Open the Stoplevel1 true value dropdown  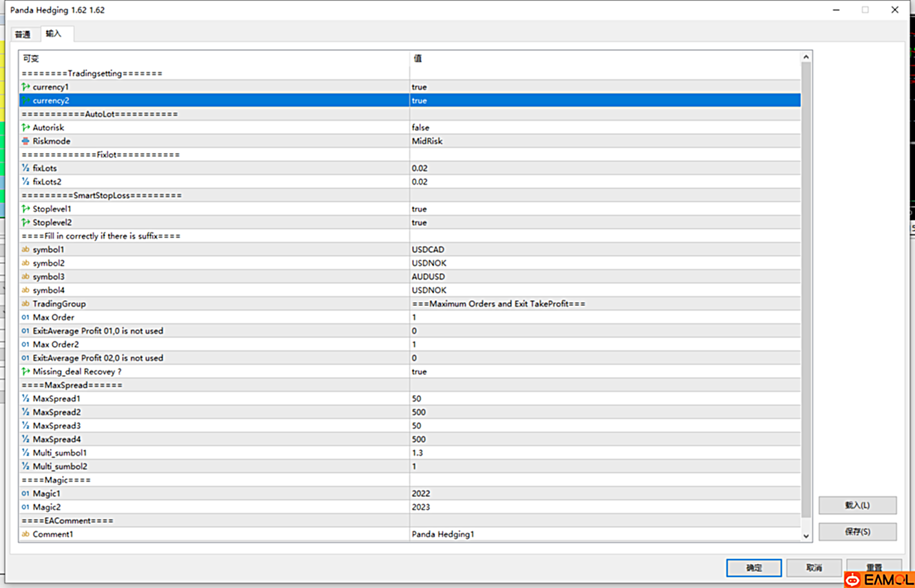(604, 208)
